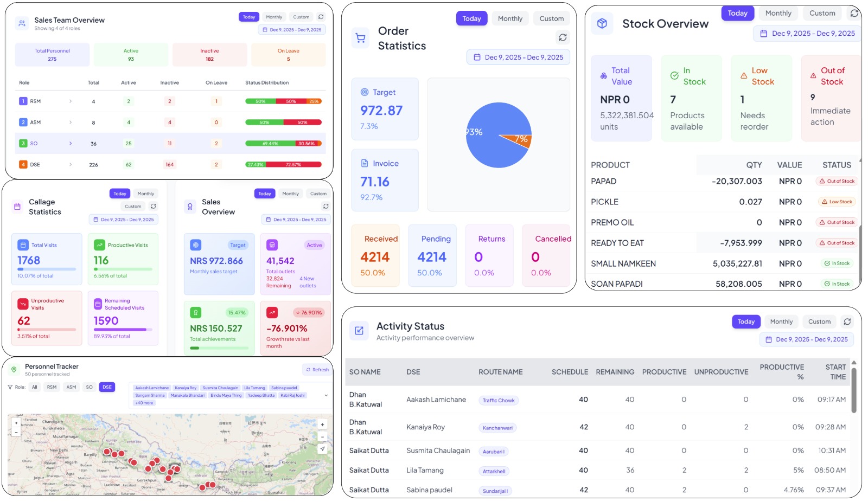Switch Stock Overview to Monthly
This screenshot has width=868, height=502.
tap(778, 13)
